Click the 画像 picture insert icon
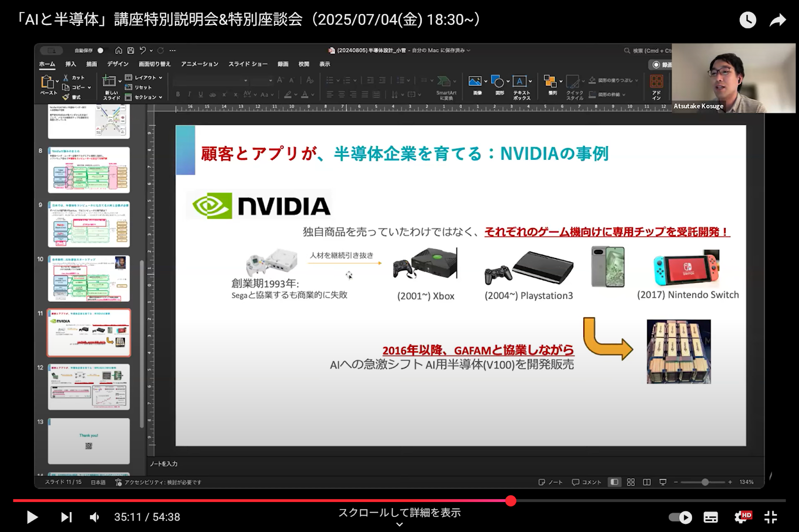This screenshot has width=799, height=532. coord(475,81)
